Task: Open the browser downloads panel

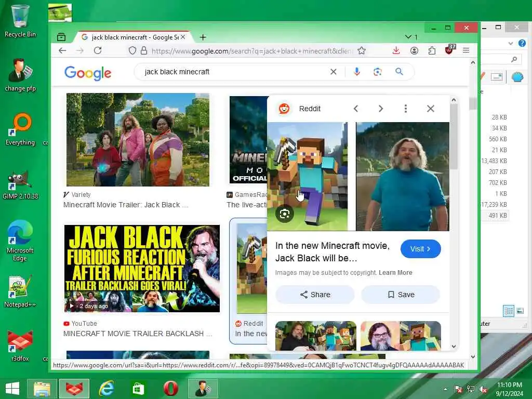Action: tap(396, 50)
